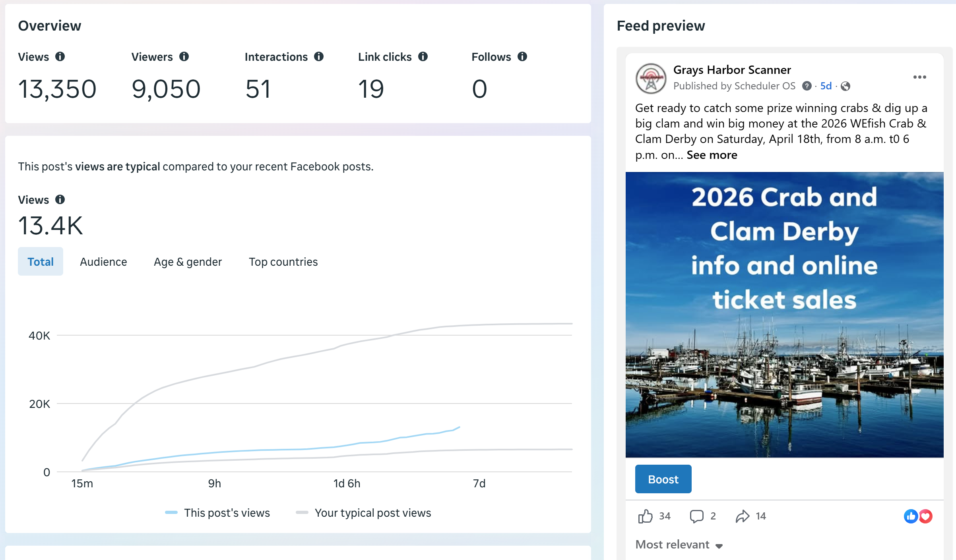Open the Age & gender tab

click(x=188, y=262)
